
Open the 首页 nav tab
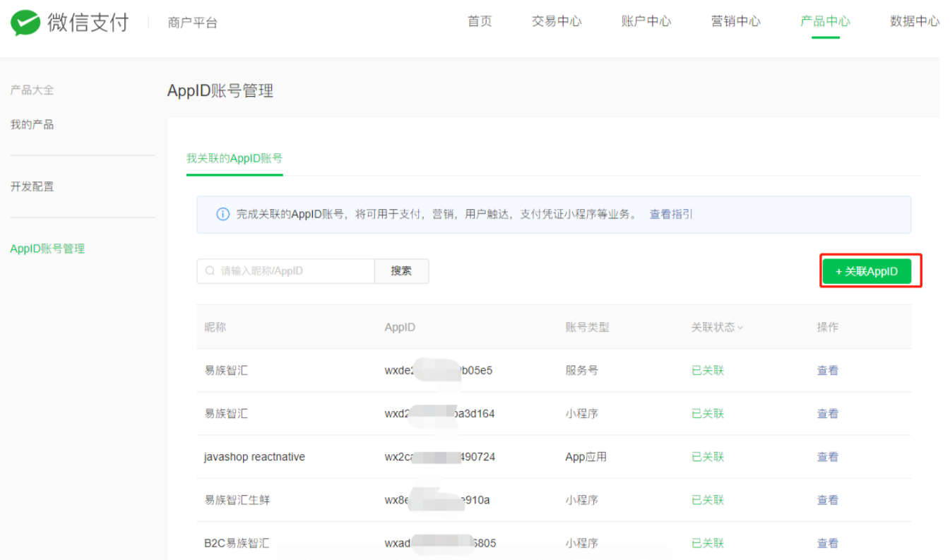point(480,21)
